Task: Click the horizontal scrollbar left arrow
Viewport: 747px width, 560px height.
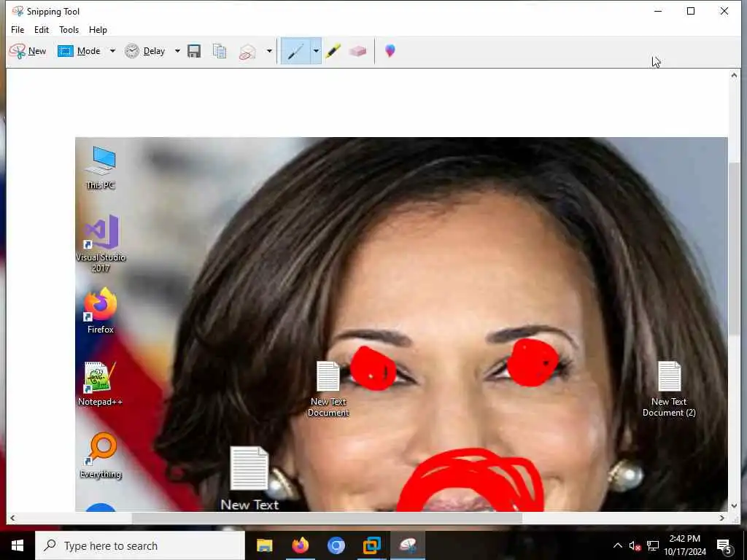Action: point(12,518)
